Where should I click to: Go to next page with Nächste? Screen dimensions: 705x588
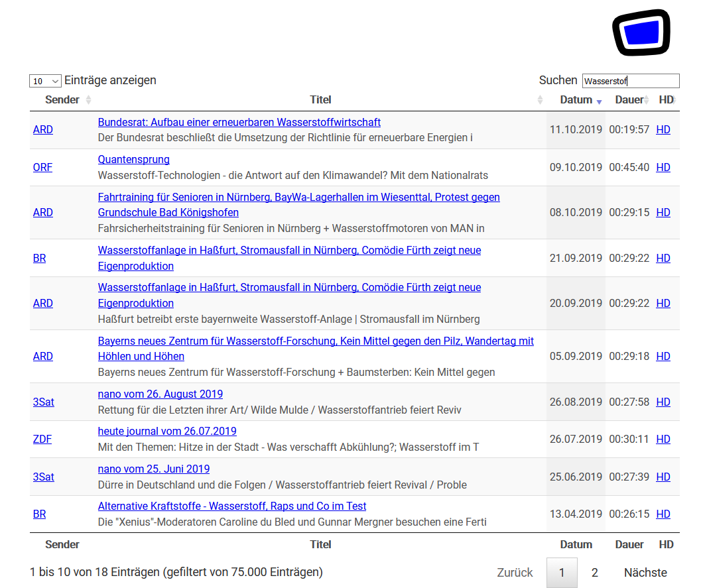click(x=646, y=572)
